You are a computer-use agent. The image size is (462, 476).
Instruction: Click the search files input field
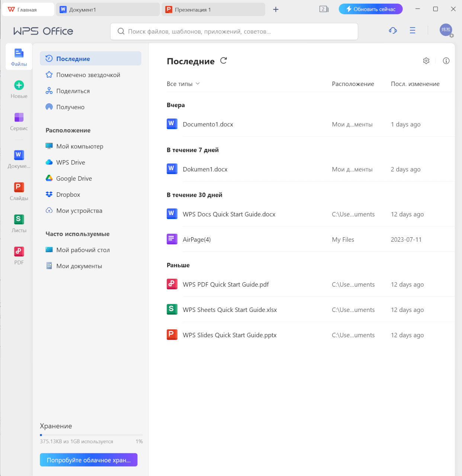(x=234, y=31)
